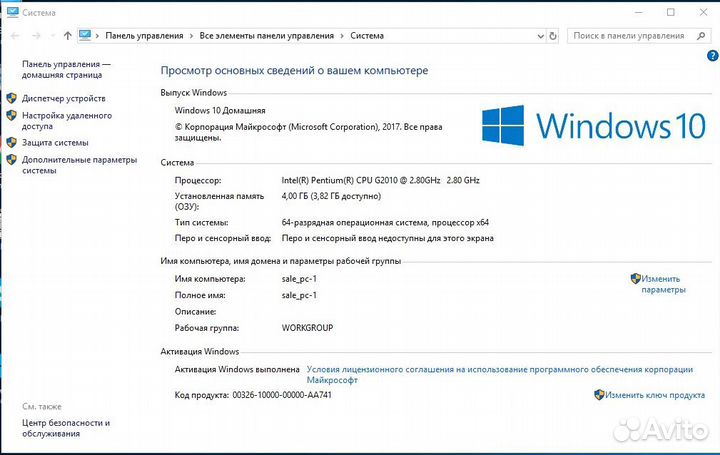
Task: Expand chevron before Панель управления breadcrumb
Action: point(97,36)
